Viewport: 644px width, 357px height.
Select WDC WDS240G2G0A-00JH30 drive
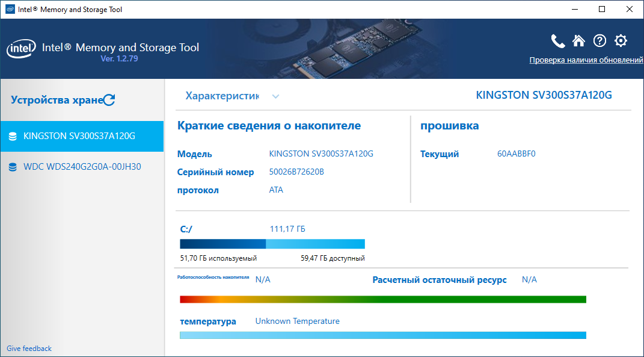coord(82,167)
